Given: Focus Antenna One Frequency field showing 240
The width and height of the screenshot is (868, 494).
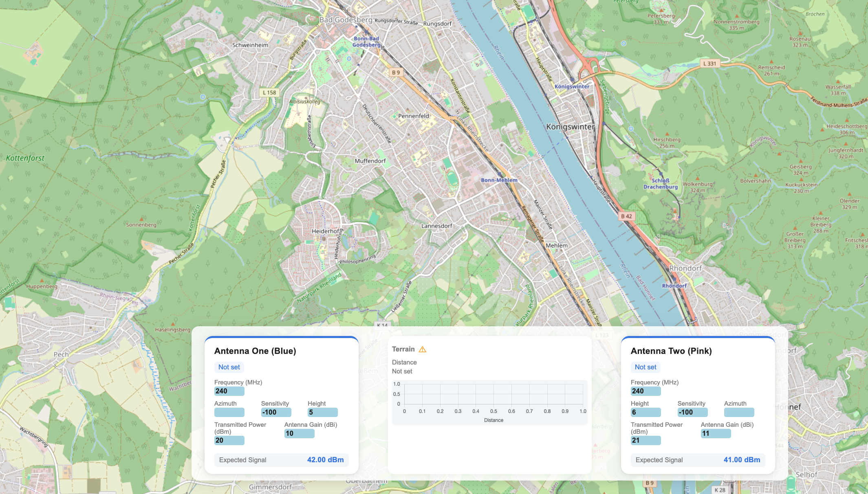Looking at the screenshot, I should (229, 391).
